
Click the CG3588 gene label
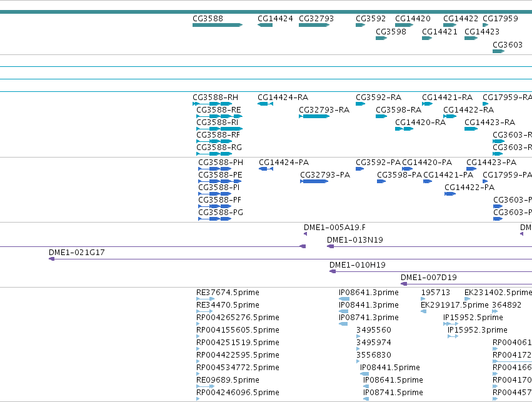208,19
